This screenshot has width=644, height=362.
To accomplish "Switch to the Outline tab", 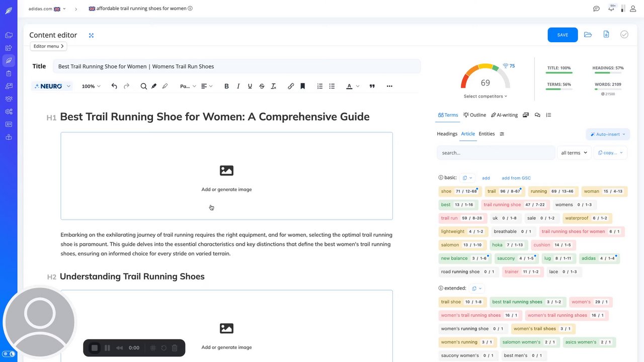I will pos(474,115).
